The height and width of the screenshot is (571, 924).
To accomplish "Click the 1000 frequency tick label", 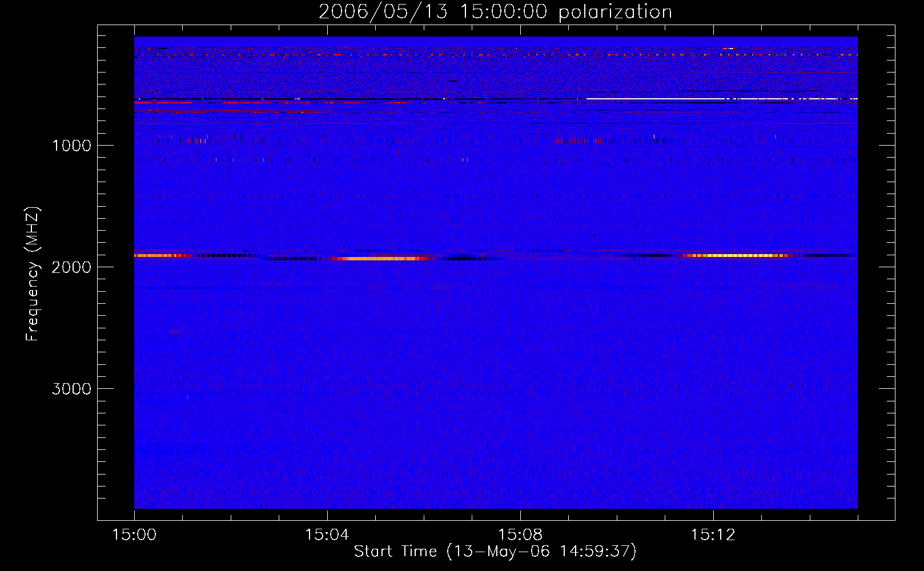I will (71, 146).
